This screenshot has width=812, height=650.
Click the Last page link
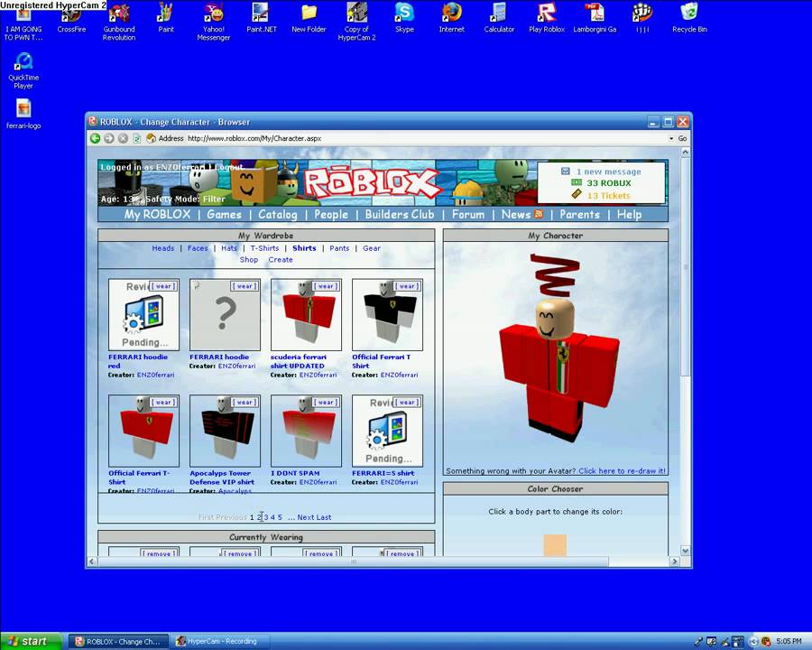click(x=324, y=517)
